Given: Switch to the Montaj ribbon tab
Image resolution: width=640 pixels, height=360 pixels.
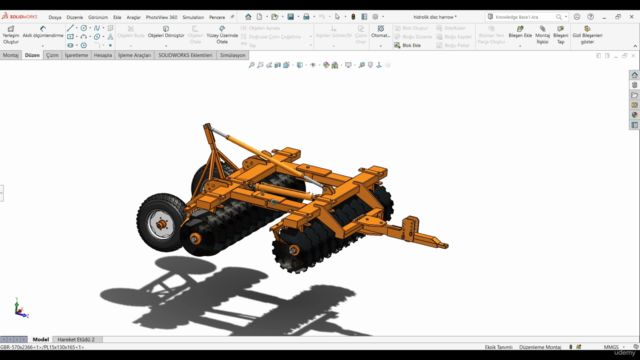Looking at the screenshot, I should pos(11,55).
